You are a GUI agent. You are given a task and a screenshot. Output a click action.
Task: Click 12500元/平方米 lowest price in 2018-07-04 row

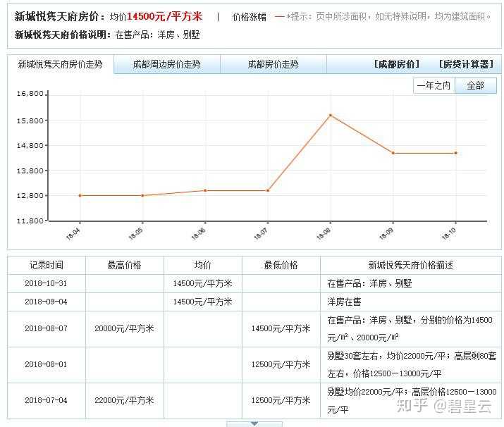point(281,401)
